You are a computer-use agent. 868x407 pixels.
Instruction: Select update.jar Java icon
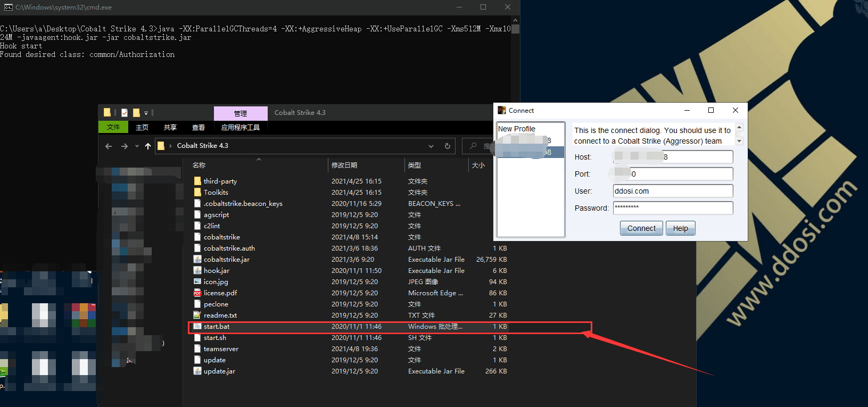pyautogui.click(x=197, y=371)
